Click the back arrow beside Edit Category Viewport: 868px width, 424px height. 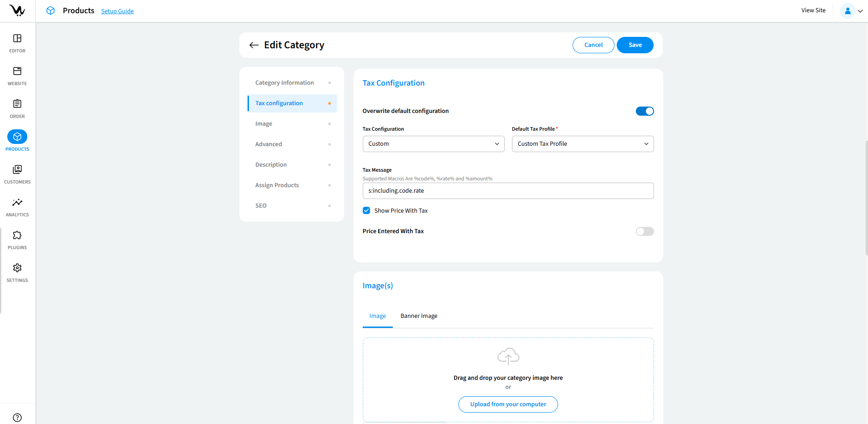254,45
